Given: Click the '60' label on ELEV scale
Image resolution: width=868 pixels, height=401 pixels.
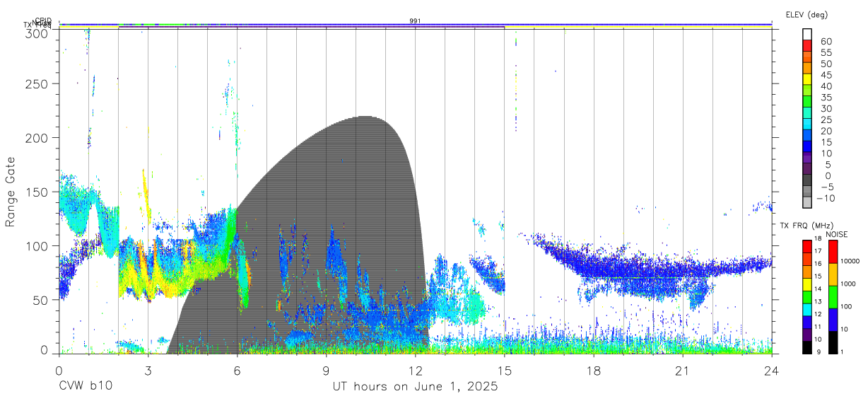Looking at the screenshot, I should 826,41.
